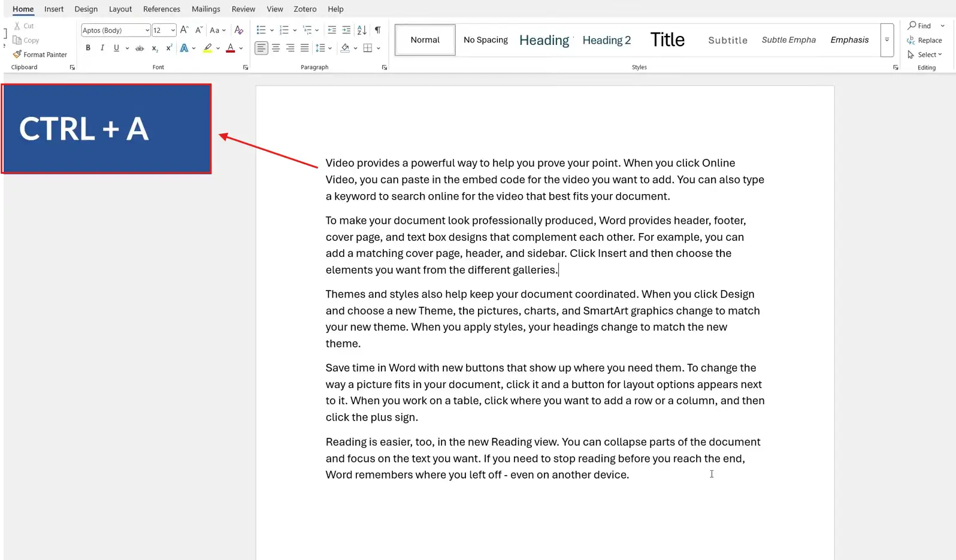Open the Replace dialog
Image resolution: width=956 pixels, height=560 pixels.
pyautogui.click(x=924, y=40)
